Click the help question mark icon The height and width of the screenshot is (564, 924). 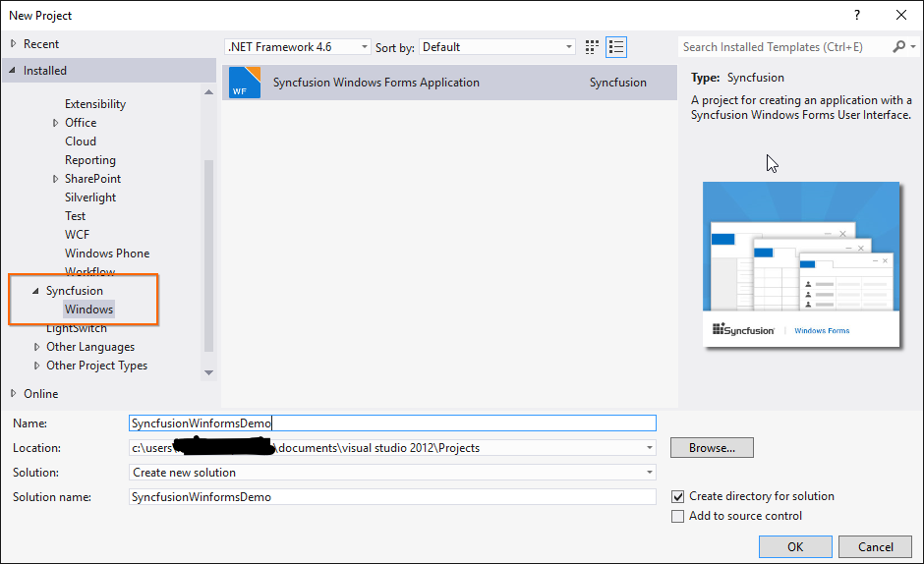pos(857,15)
